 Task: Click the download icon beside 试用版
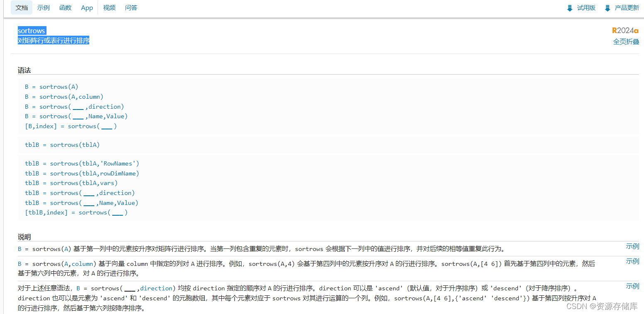pyautogui.click(x=570, y=7)
